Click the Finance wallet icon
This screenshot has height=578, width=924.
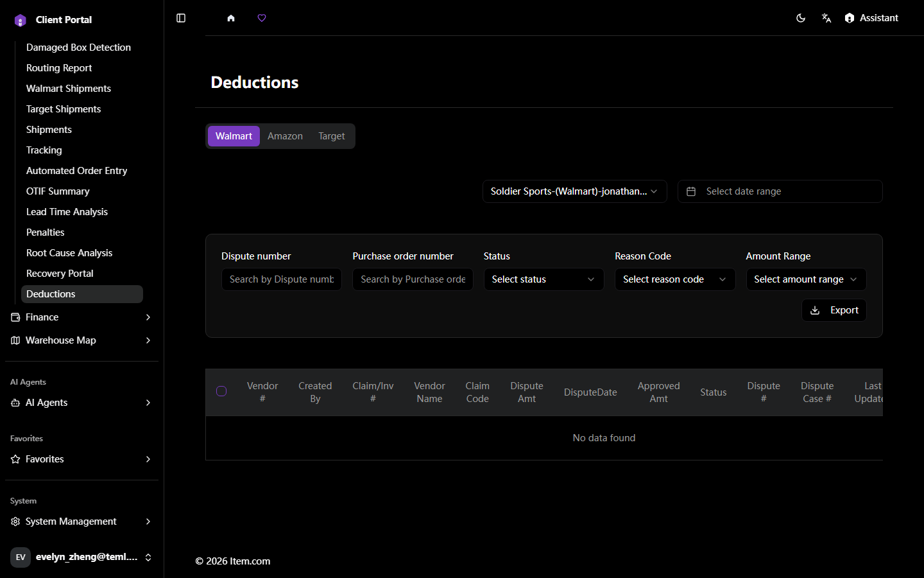[x=15, y=317]
